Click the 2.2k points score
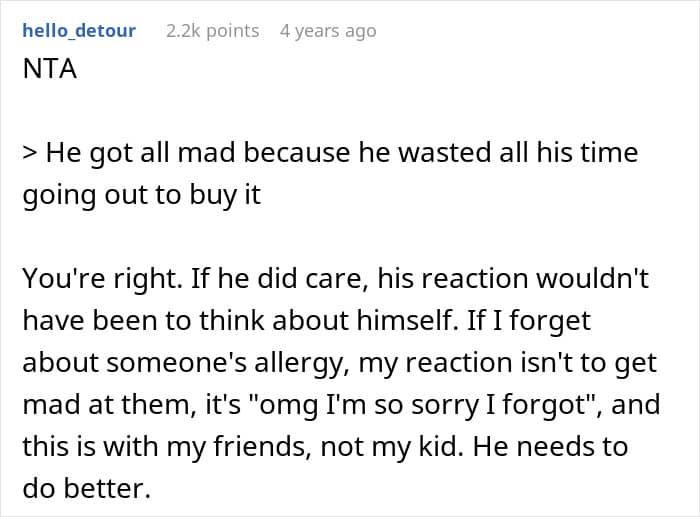This screenshot has width=700, height=517. pos(212,31)
